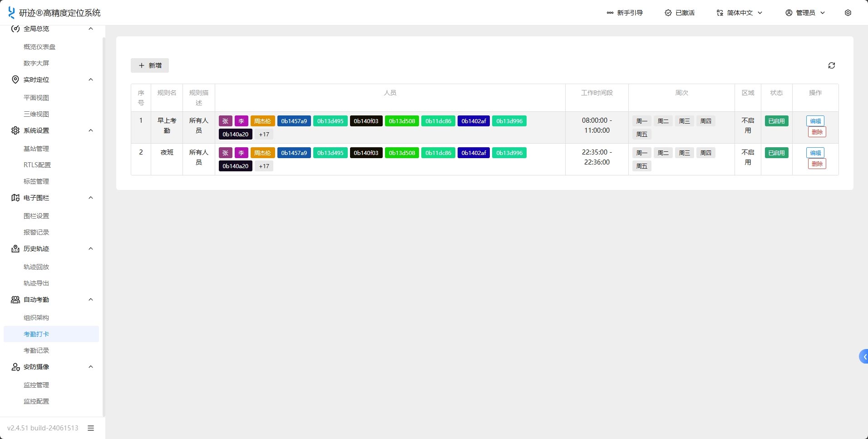Screen dimensions: 868x439
Task: Delete the 夜班 rule
Action: pos(817,164)
